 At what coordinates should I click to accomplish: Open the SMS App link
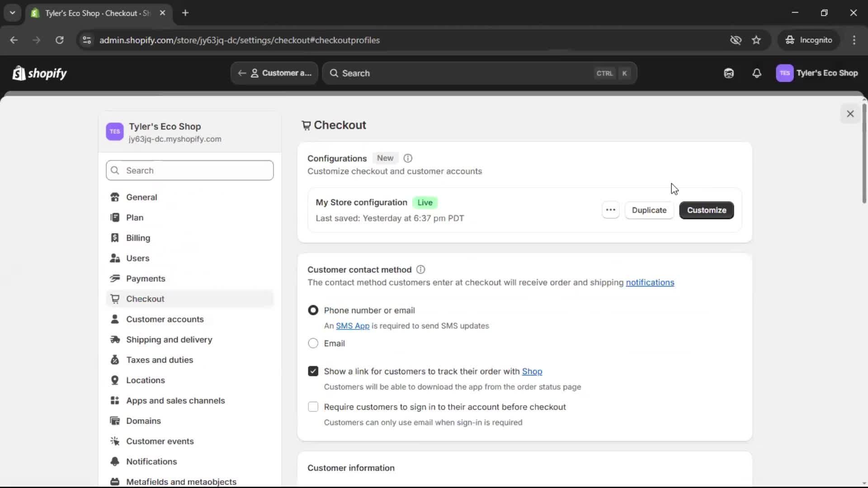point(353,326)
